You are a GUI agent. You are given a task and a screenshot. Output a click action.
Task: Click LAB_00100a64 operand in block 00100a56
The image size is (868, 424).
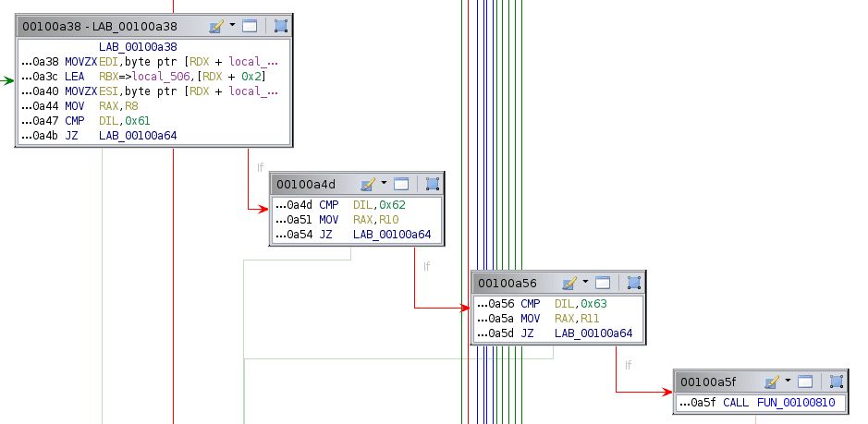coord(593,333)
